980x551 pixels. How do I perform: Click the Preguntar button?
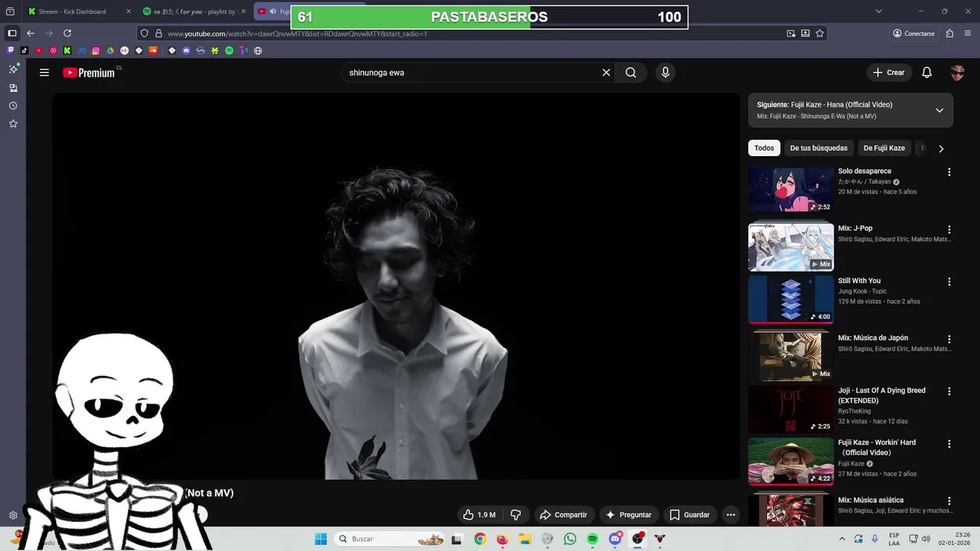pos(629,515)
